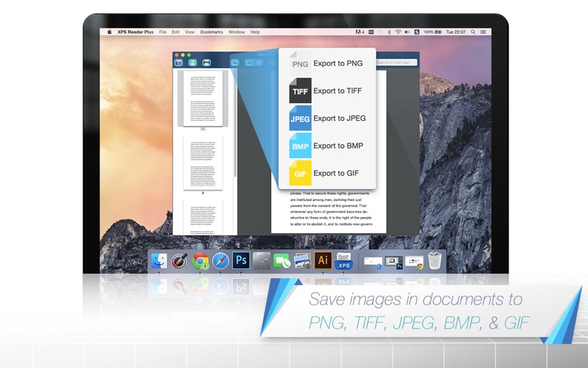The image size is (588, 368).
Task: Open FaceTime from the Dock
Action: click(282, 261)
